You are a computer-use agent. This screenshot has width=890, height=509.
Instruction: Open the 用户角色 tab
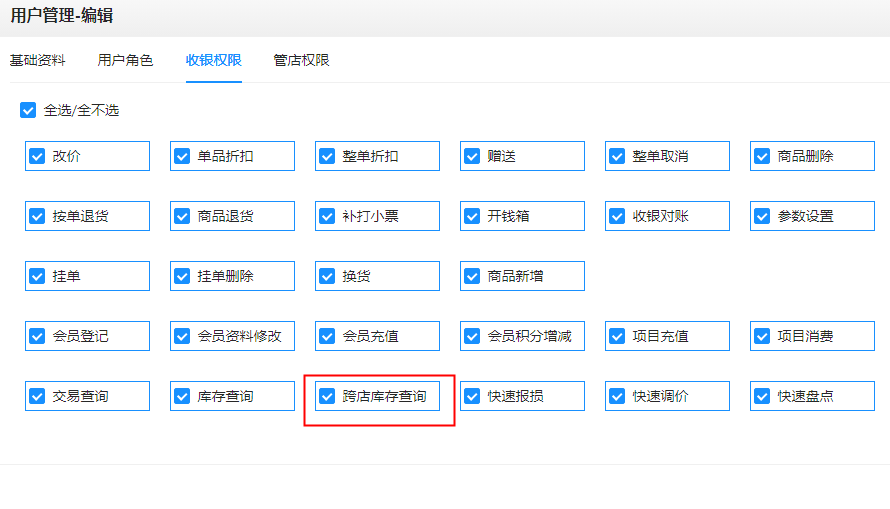(x=125, y=60)
